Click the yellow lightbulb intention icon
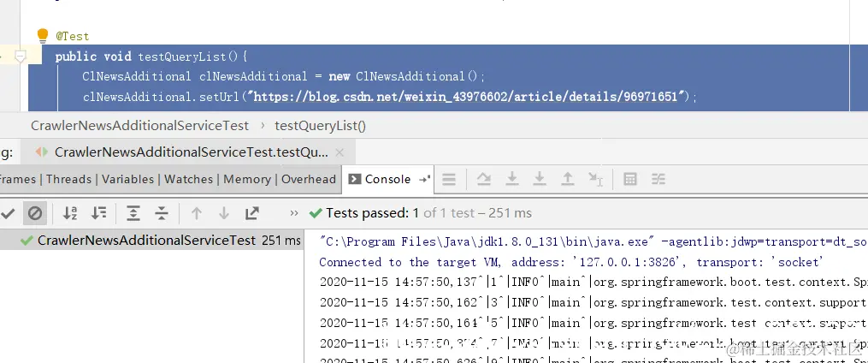The height and width of the screenshot is (363, 868). (x=43, y=36)
